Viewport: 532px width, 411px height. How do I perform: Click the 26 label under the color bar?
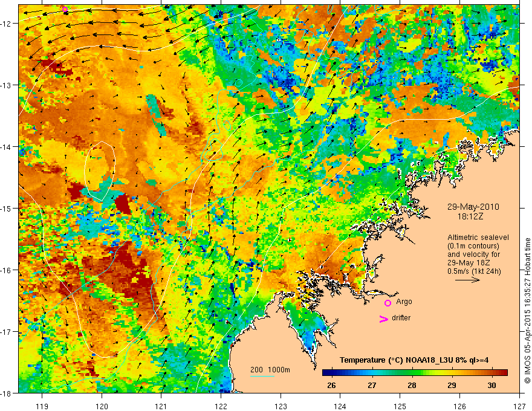(331, 385)
